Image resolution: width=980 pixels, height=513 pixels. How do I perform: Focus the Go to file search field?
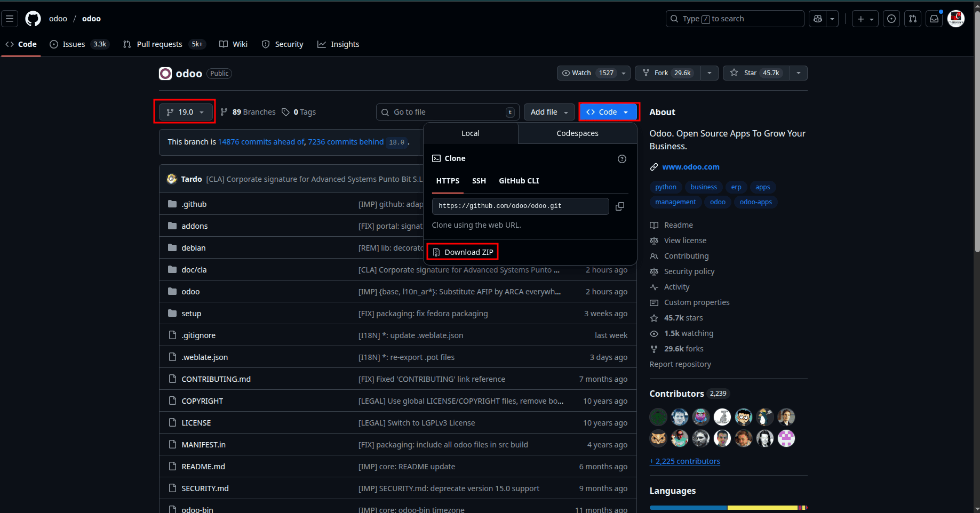pos(448,112)
